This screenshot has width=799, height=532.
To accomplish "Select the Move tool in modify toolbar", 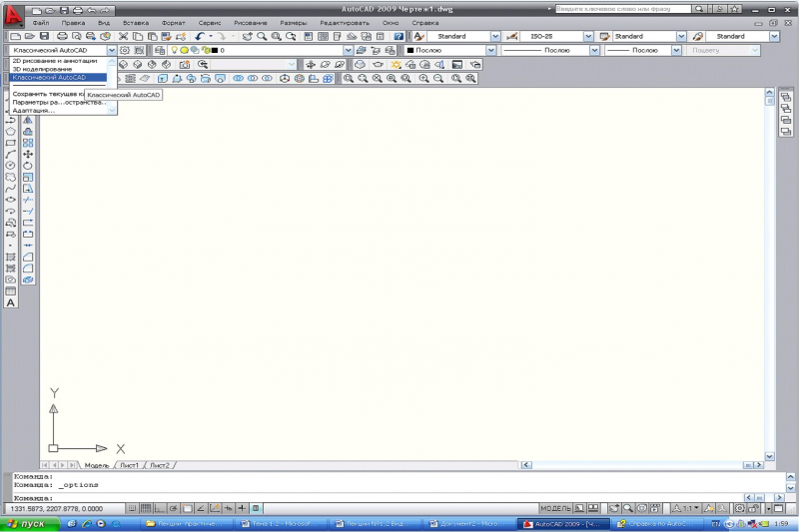I will (x=28, y=155).
